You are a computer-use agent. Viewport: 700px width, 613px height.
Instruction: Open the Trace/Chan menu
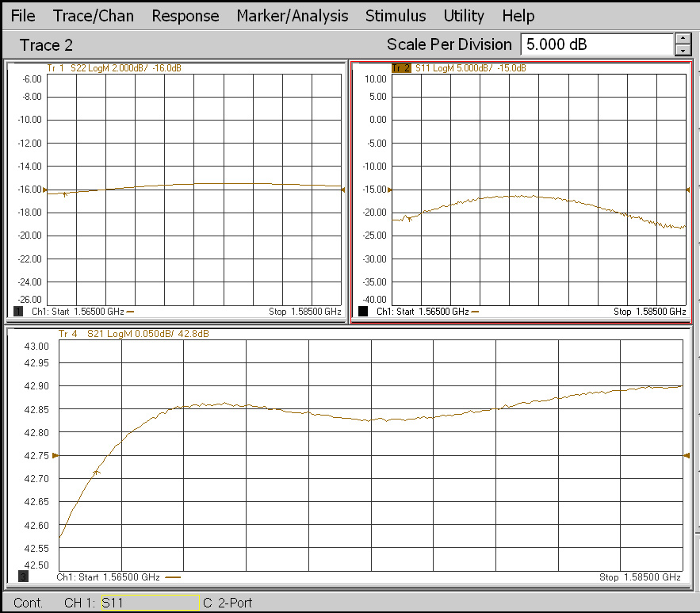coord(94,16)
